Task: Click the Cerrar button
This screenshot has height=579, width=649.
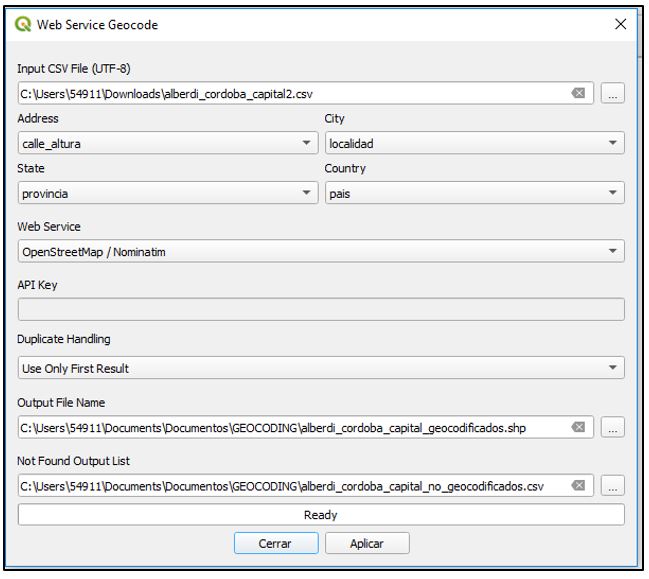Action: pos(276,543)
